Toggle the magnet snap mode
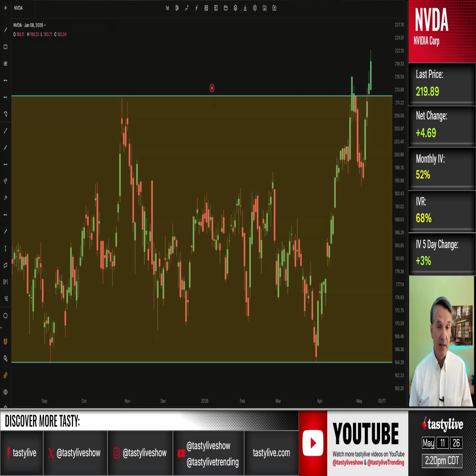Viewport: 476px width, 476px height. (x=5, y=341)
